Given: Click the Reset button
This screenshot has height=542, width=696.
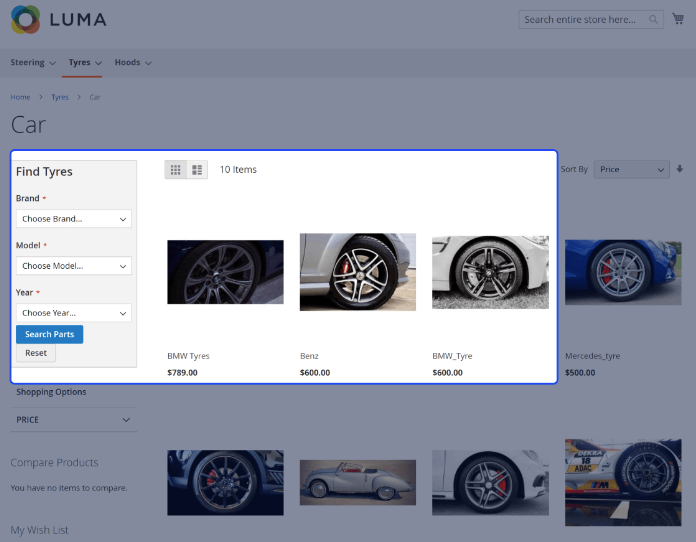Looking at the screenshot, I should pyautogui.click(x=36, y=353).
